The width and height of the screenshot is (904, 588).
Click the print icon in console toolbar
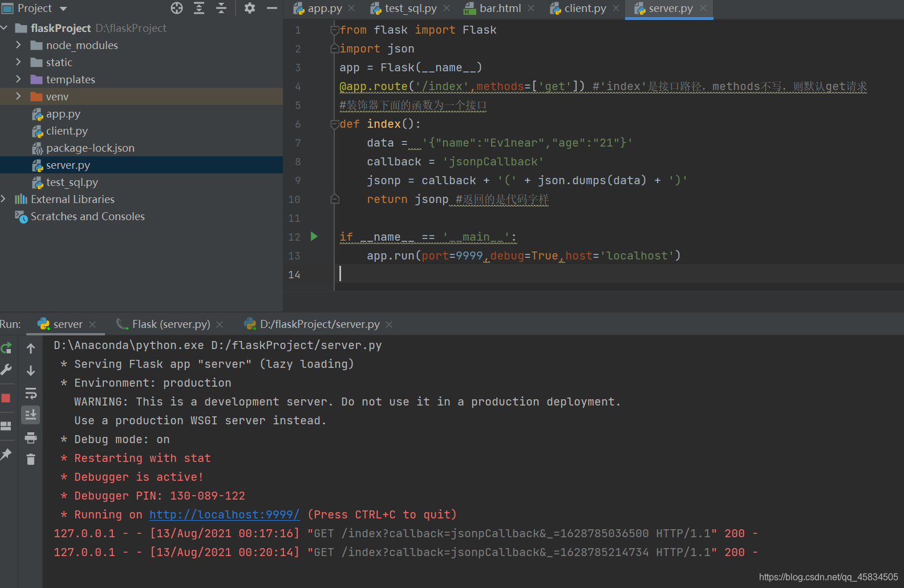tap(31, 437)
